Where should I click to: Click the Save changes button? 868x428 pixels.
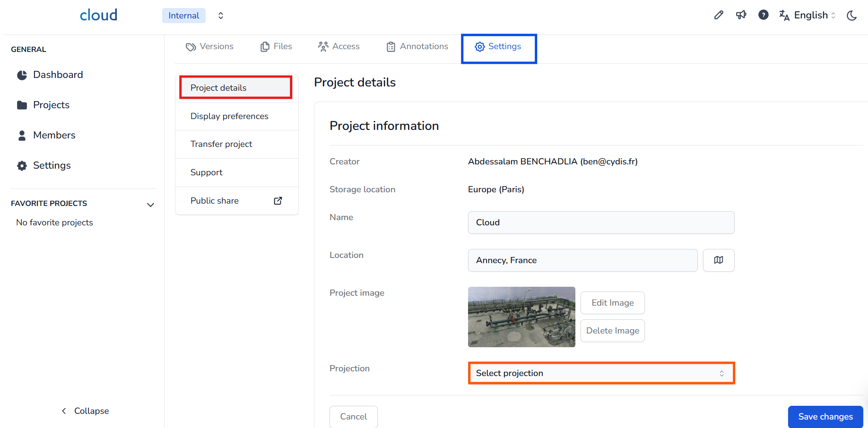tap(825, 417)
